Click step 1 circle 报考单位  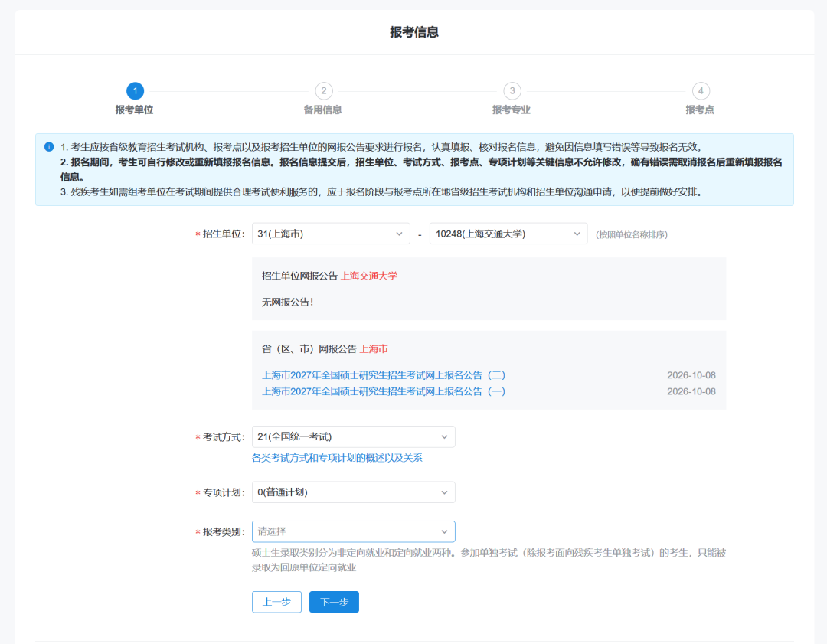pyautogui.click(x=135, y=90)
